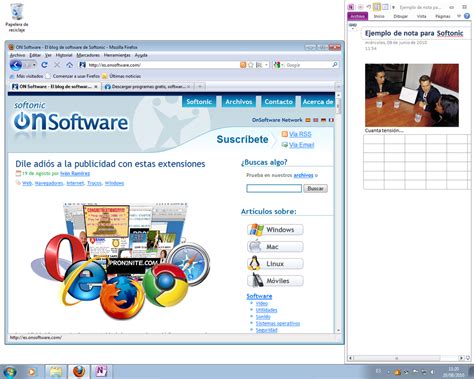Go to Firefox home page icon

pyautogui.click(x=69, y=65)
